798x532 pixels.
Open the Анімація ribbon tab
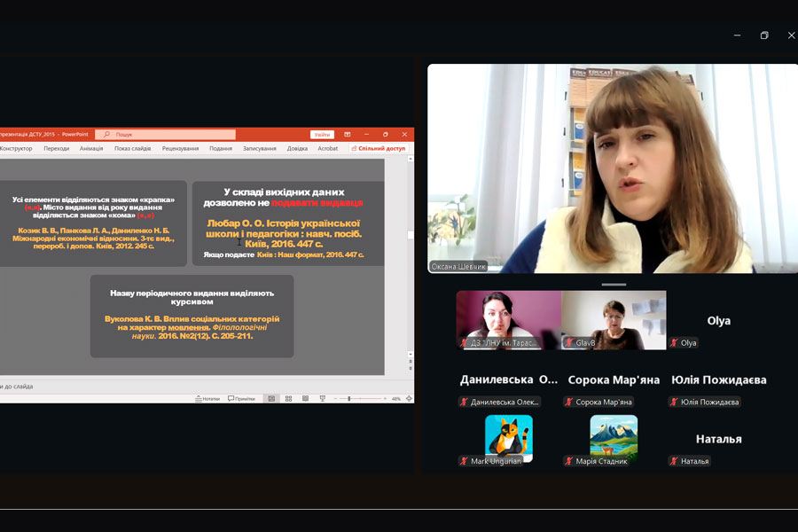[x=91, y=148]
